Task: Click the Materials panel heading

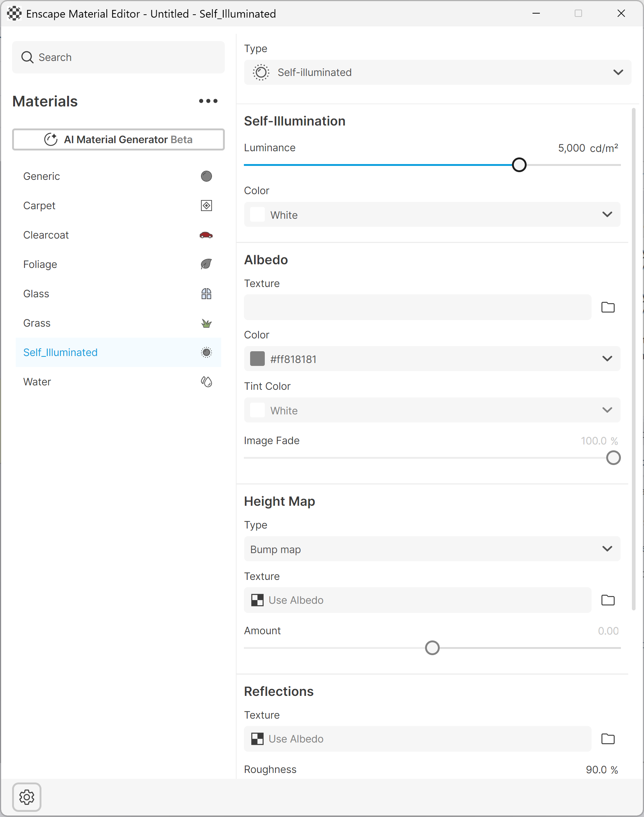Action: point(45,101)
